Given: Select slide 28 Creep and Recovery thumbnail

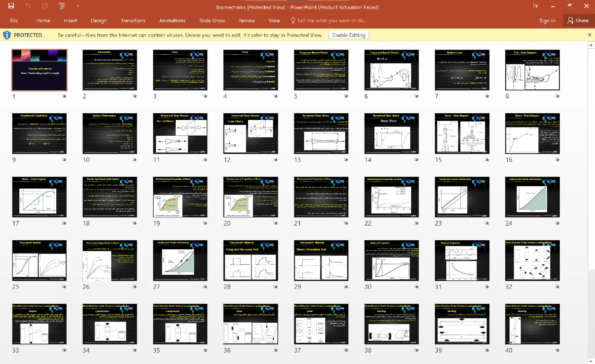Looking at the screenshot, I should click(250, 260).
